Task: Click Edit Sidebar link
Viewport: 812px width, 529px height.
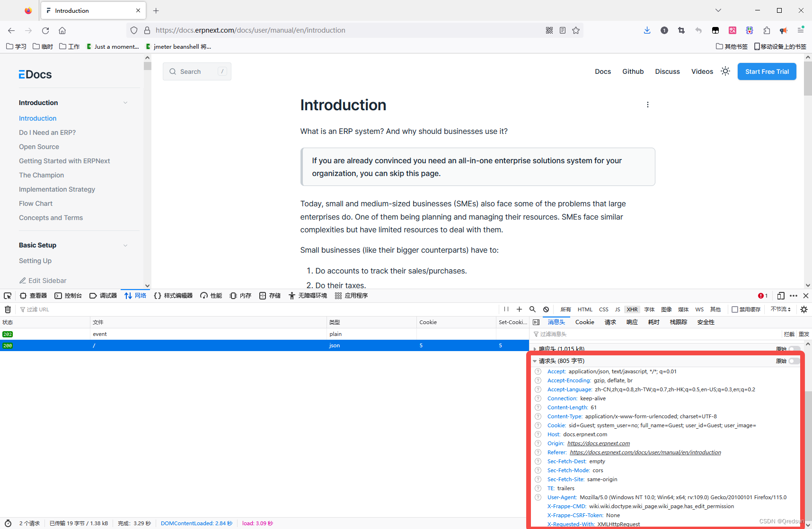Action: [43, 281]
